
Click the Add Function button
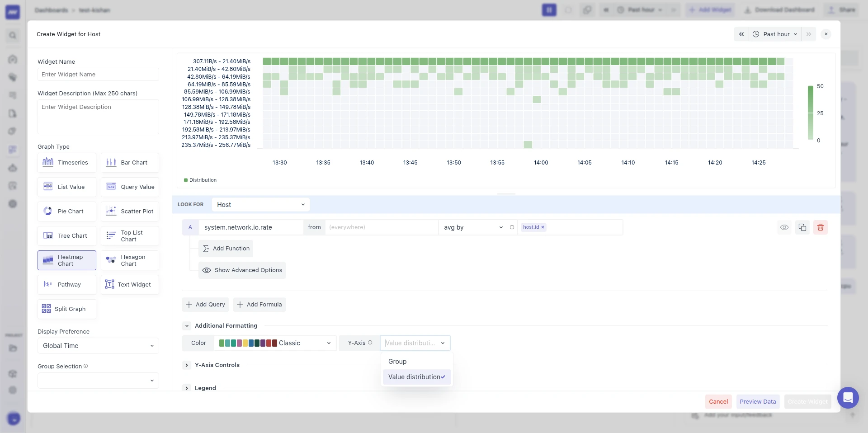tap(226, 249)
